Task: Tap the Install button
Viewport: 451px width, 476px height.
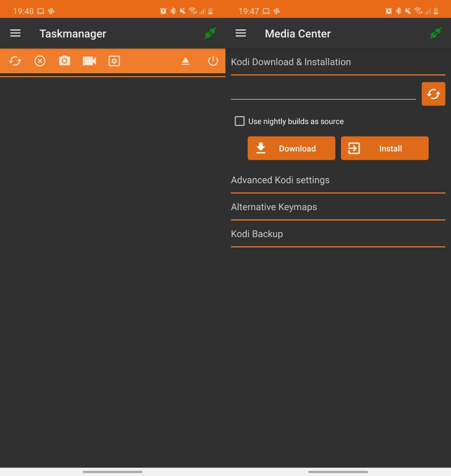Action: click(x=385, y=148)
